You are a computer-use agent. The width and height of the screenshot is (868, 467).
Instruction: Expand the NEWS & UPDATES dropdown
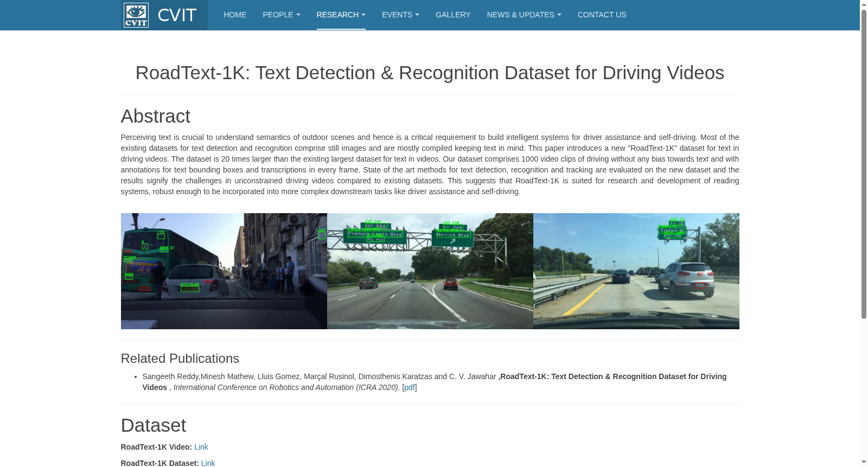524,15
